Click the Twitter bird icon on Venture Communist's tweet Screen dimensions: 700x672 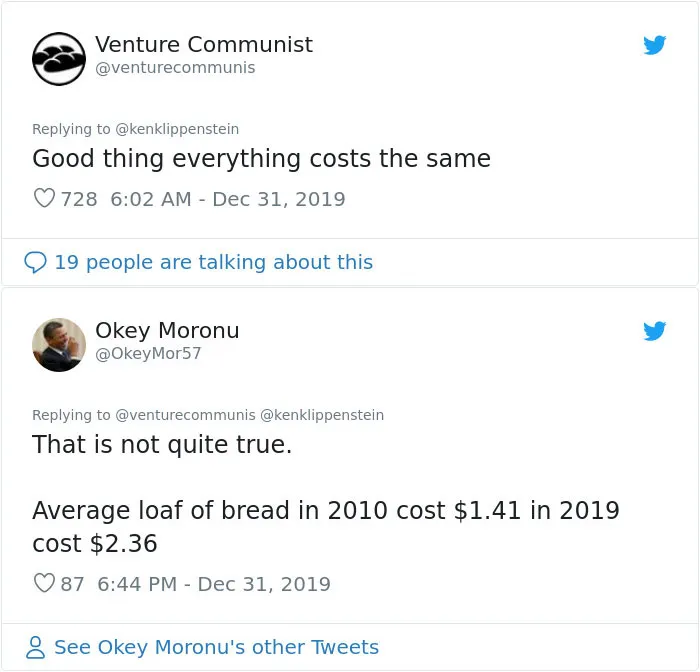point(654,45)
